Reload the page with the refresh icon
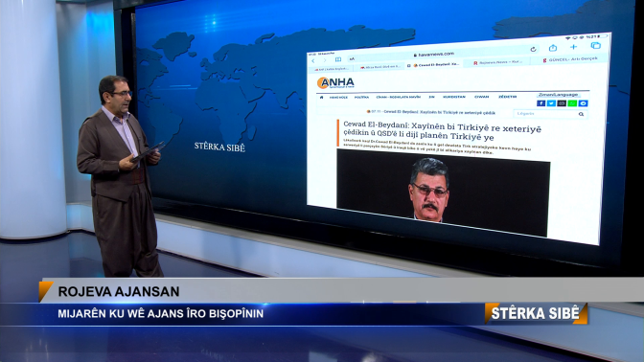 pyautogui.click(x=533, y=49)
